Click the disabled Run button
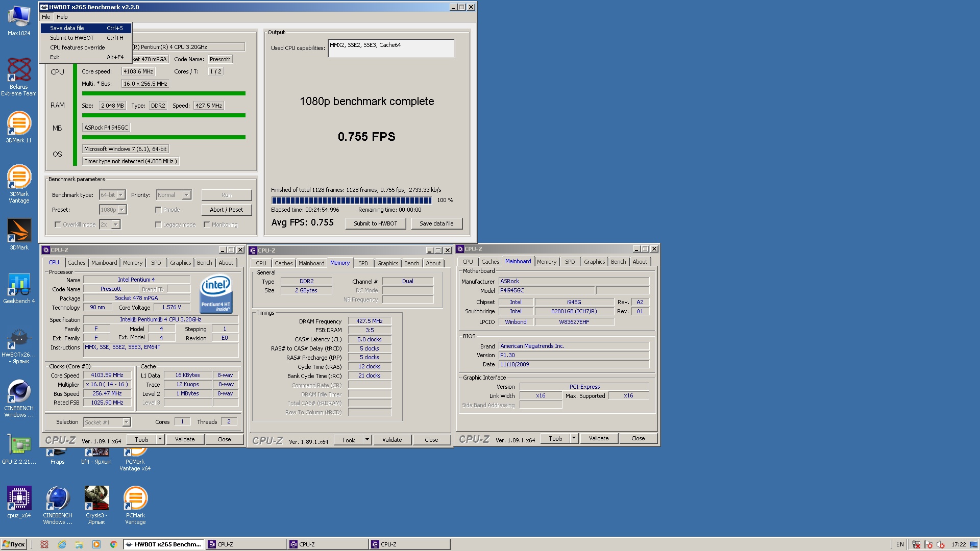Screen dimensions: 980x551 227,195
